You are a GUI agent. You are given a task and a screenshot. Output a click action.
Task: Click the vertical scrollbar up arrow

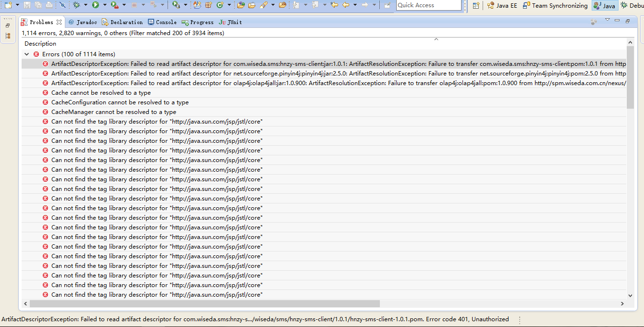pos(631,43)
